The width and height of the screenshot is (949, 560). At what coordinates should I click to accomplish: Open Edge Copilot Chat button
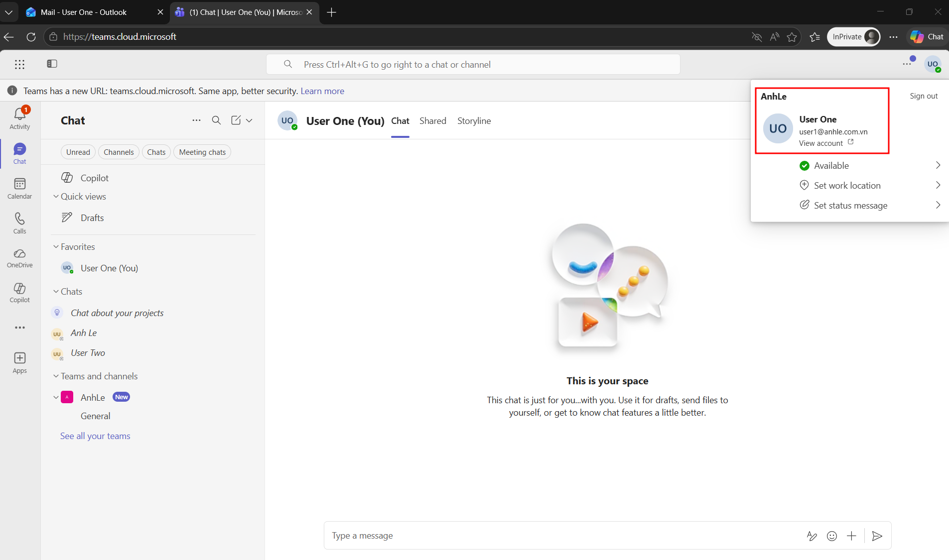tap(927, 37)
